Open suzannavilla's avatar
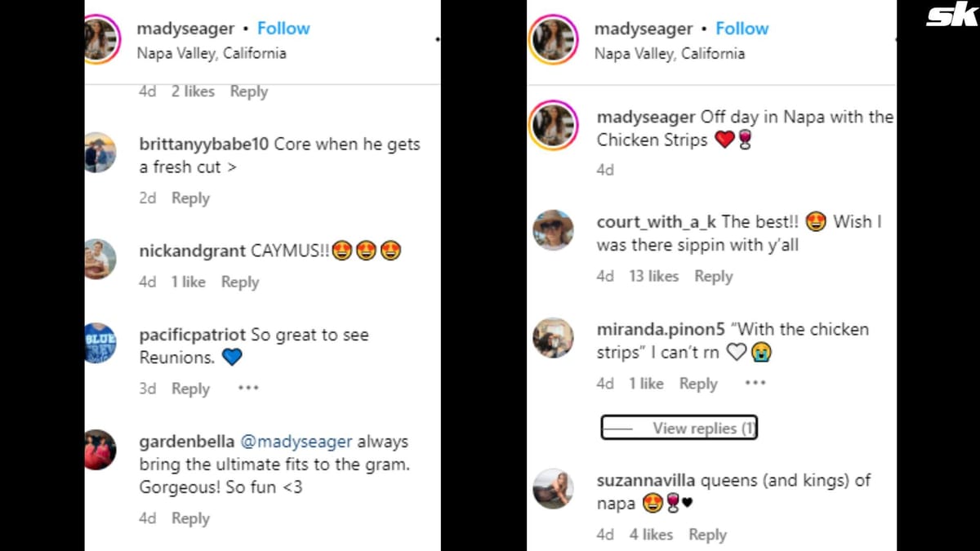Viewport: 980px width, 551px height. tap(553, 490)
